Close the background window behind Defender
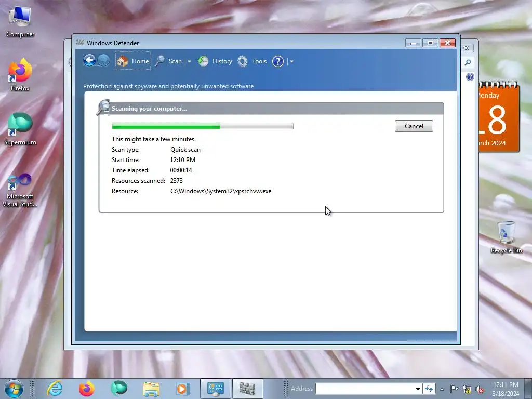This screenshot has width=532, height=399. click(x=466, y=48)
